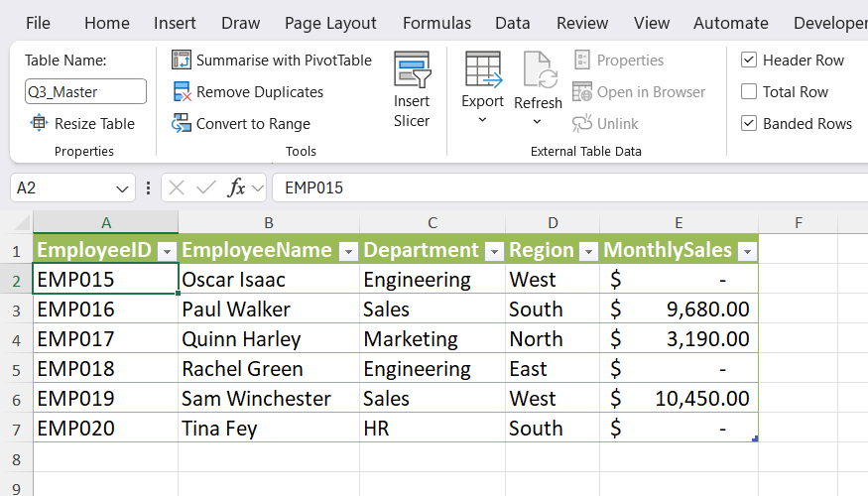Switch to the Insert tab

pyautogui.click(x=175, y=23)
